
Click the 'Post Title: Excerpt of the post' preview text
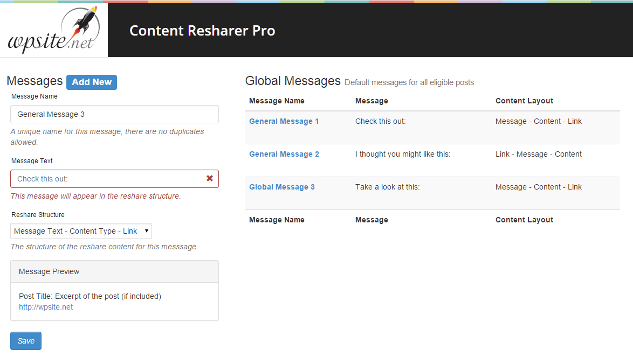(x=90, y=296)
